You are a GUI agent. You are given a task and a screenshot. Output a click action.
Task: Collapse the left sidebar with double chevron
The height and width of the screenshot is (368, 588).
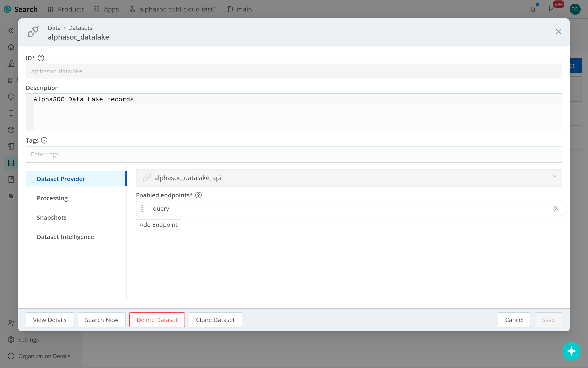coord(11,30)
